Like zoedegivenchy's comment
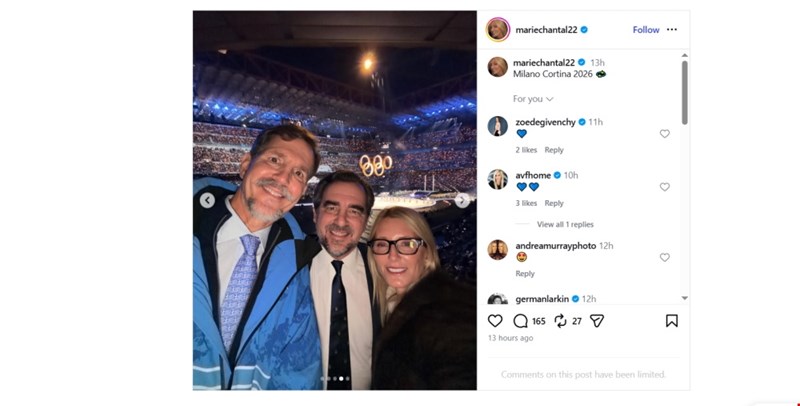This screenshot has width=800, height=406. (664, 134)
